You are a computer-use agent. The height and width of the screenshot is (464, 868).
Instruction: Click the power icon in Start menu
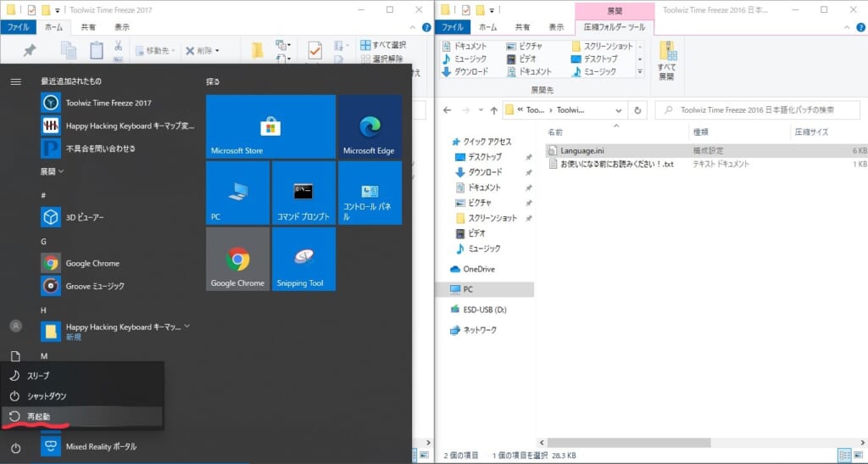click(x=15, y=448)
